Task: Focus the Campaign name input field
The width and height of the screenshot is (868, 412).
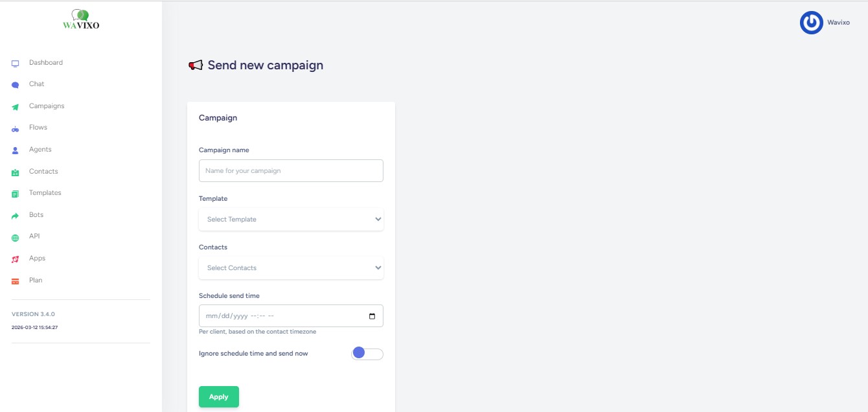Action: [x=291, y=171]
